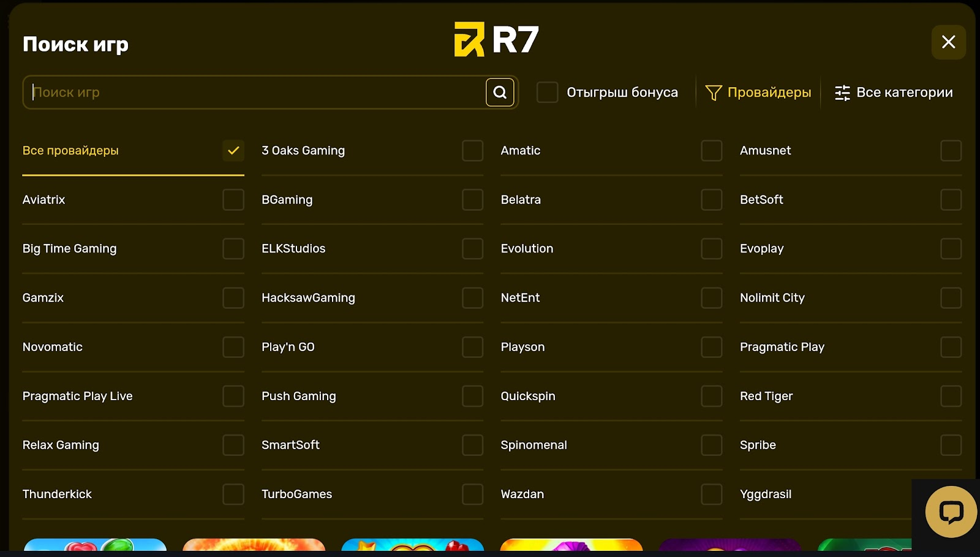Open the Провайдеры filter label
This screenshot has height=557, width=980.
coord(769,93)
